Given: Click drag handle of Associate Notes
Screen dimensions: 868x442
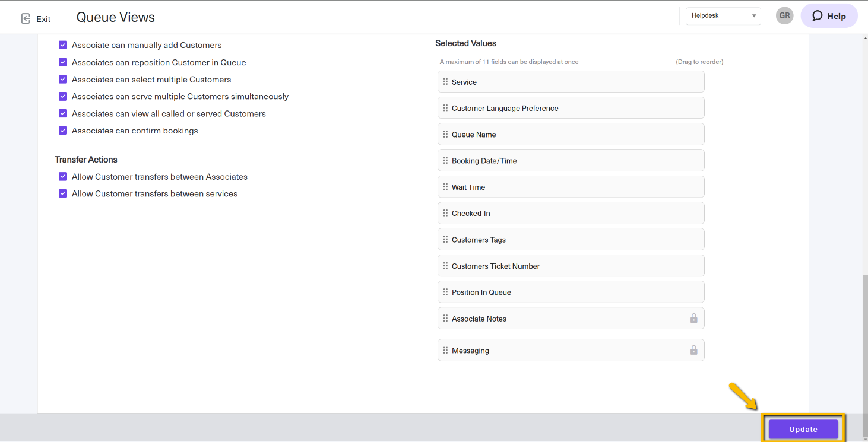Looking at the screenshot, I should (x=445, y=319).
